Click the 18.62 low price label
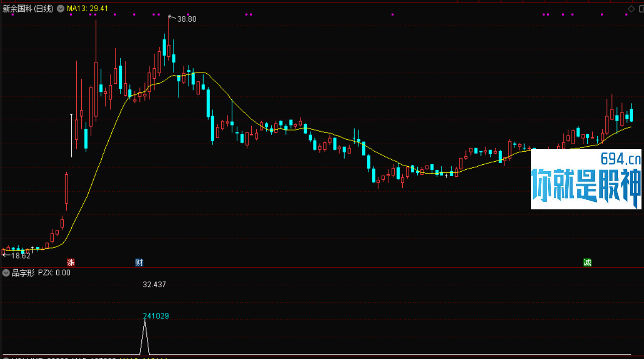The image size is (644, 359). pos(21,256)
